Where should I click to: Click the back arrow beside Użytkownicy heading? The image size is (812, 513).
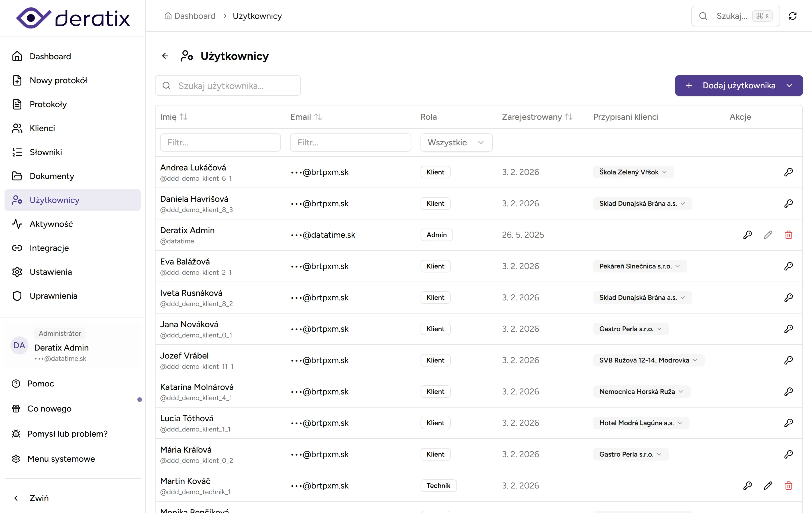(165, 56)
